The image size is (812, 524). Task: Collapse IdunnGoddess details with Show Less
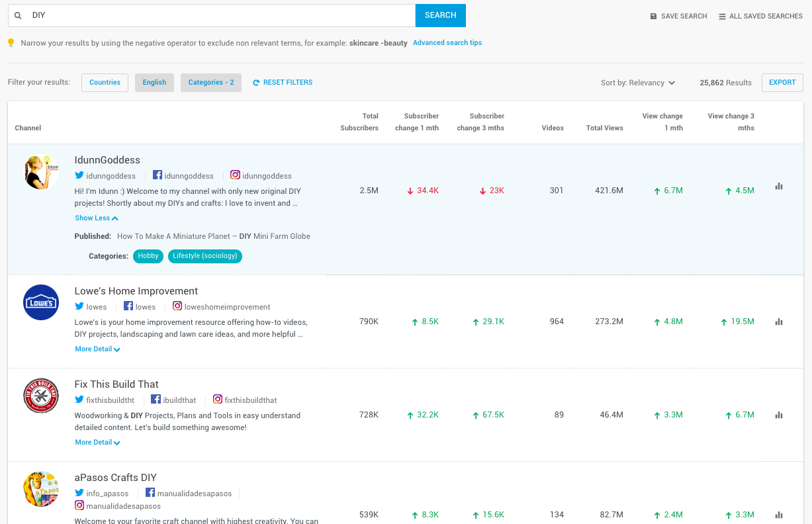(x=97, y=218)
